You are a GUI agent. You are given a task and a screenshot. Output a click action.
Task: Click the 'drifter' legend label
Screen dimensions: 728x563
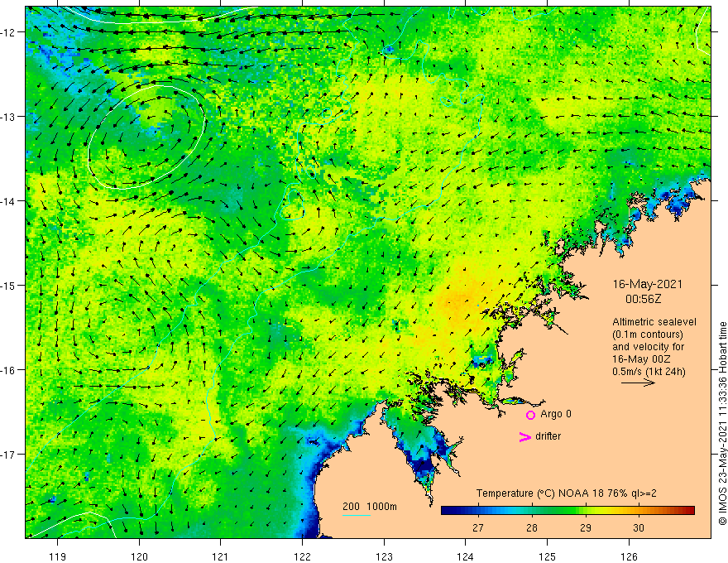pos(548,436)
